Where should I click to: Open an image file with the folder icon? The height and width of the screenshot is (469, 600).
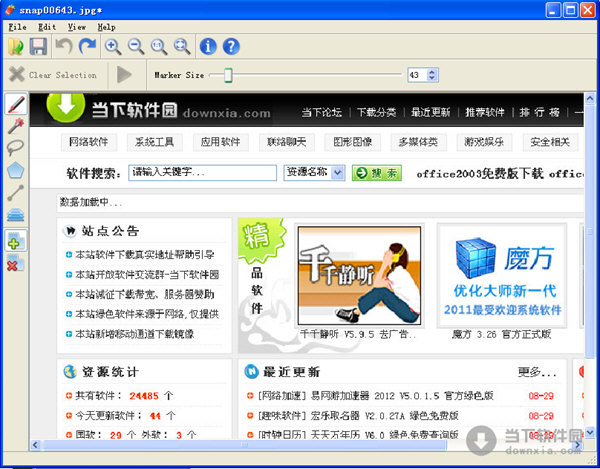[x=16, y=46]
